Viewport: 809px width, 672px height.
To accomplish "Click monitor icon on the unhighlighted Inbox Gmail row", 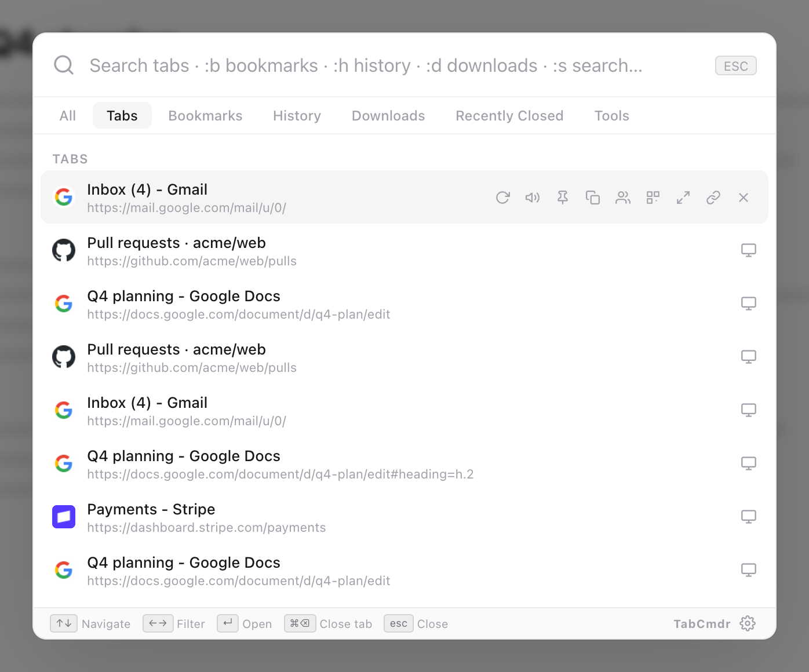I will coord(749,410).
